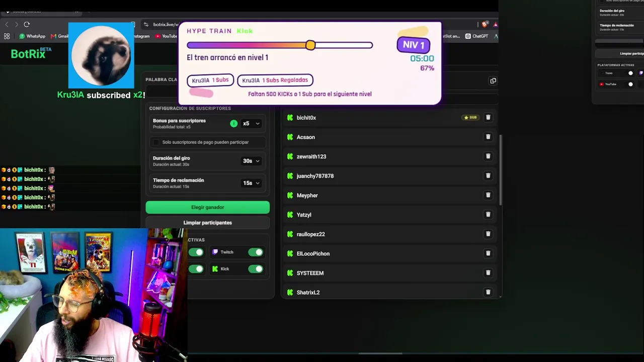Remove Acsaon using its trash icon
This screenshot has width=644, height=362.
coord(488,137)
